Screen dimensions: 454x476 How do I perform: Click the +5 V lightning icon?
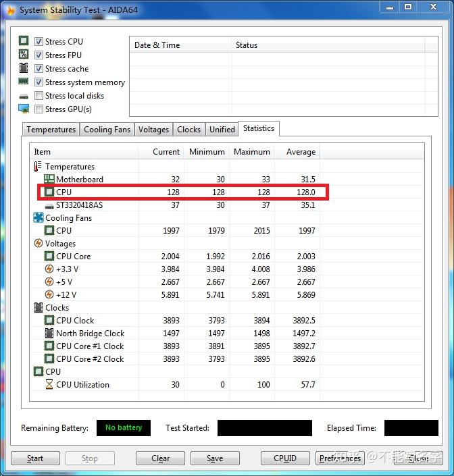49,282
